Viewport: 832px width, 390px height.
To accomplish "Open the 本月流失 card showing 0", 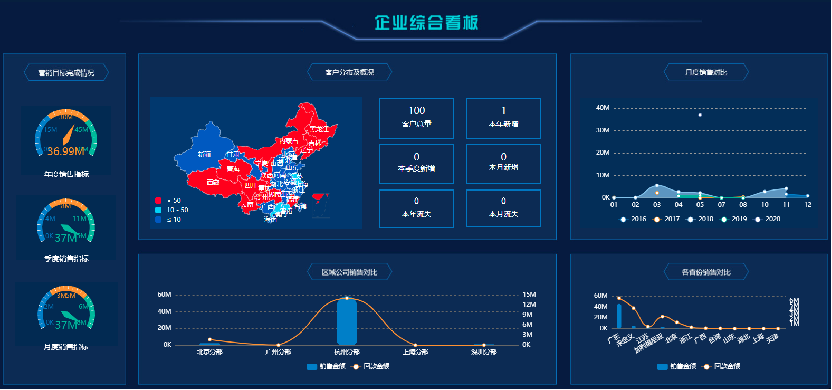I will (504, 209).
